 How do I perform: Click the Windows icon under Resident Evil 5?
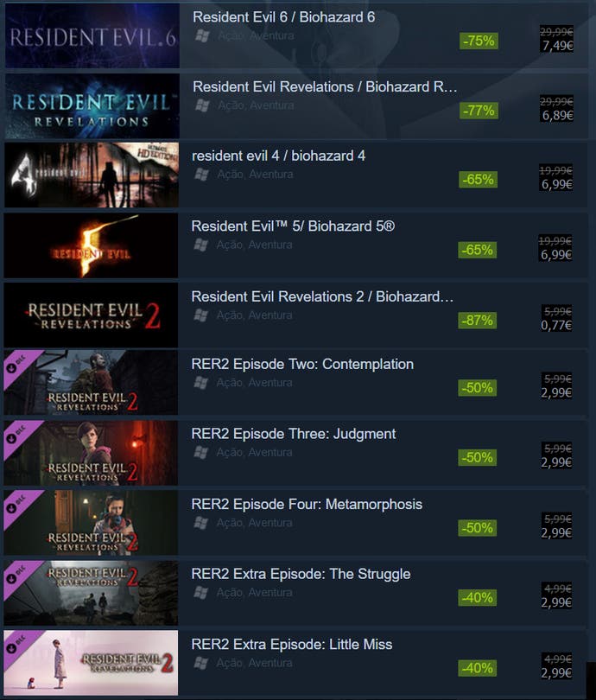[200, 245]
